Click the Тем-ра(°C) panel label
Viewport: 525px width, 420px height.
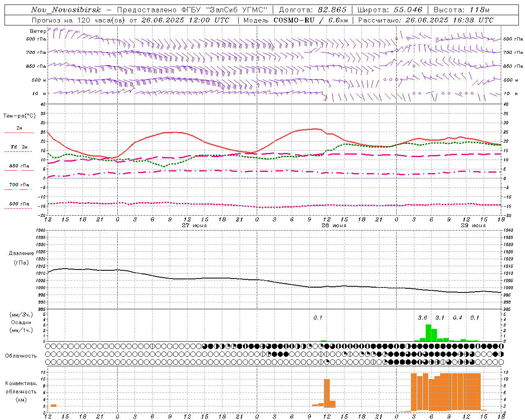coord(19,116)
